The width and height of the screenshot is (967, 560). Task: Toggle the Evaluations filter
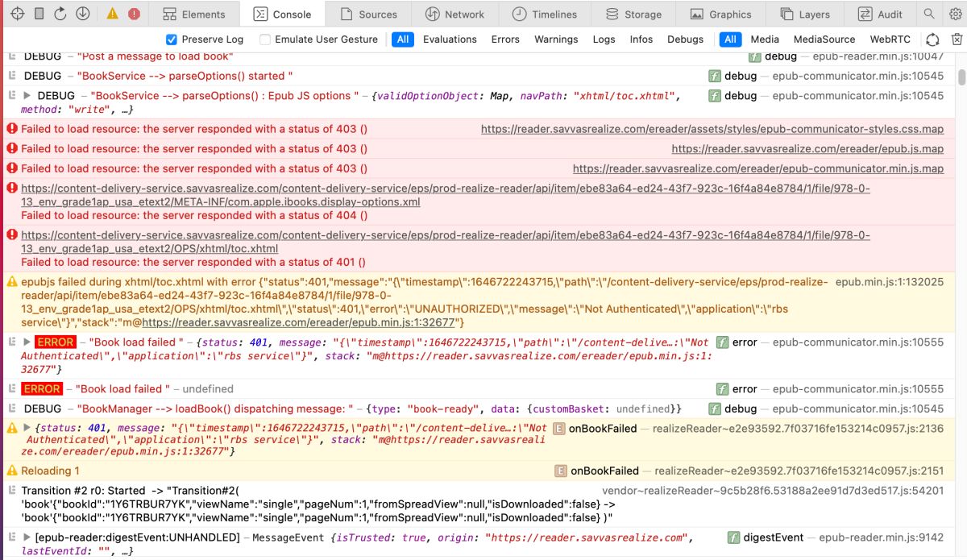pyautogui.click(x=450, y=39)
